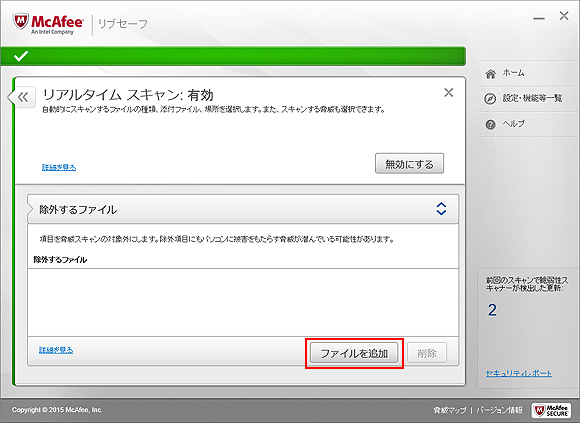The height and width of the screenshot is (423, 580).
Task: Click the 除外するファイル section header
Action: pyautogui.click(x=243, y=209)
